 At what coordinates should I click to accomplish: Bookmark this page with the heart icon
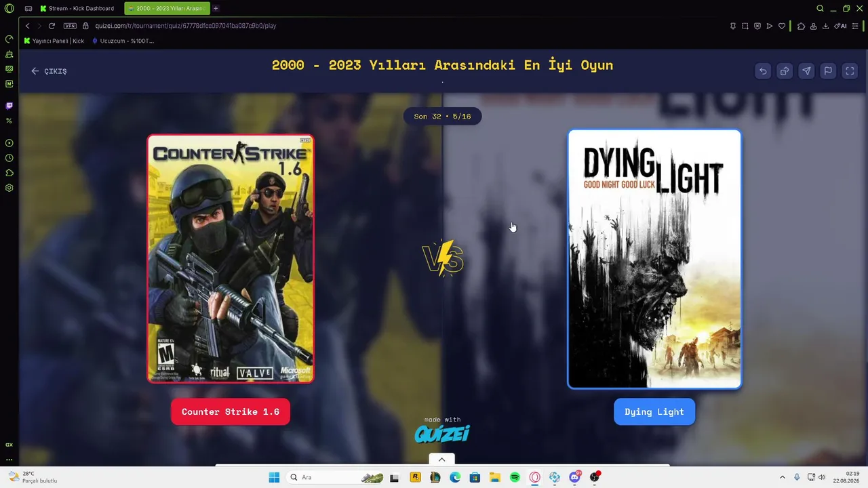782,26
